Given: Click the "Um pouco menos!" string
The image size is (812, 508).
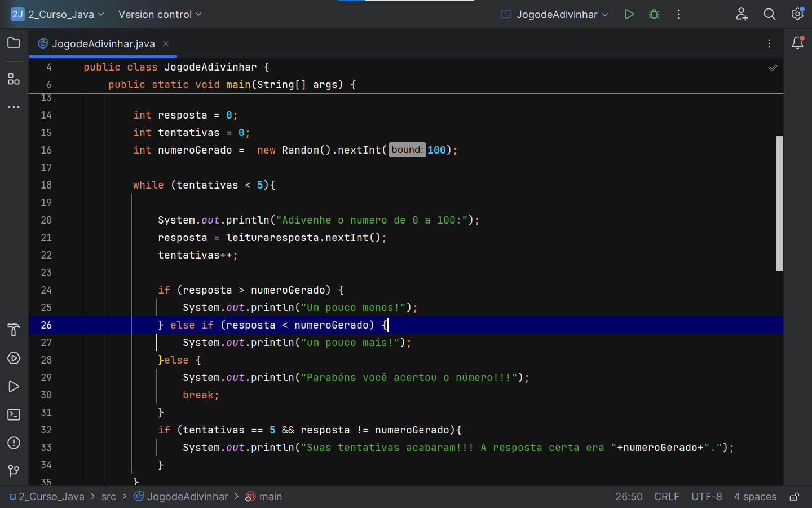Looking at the screenshot, I should coord(353,308).
